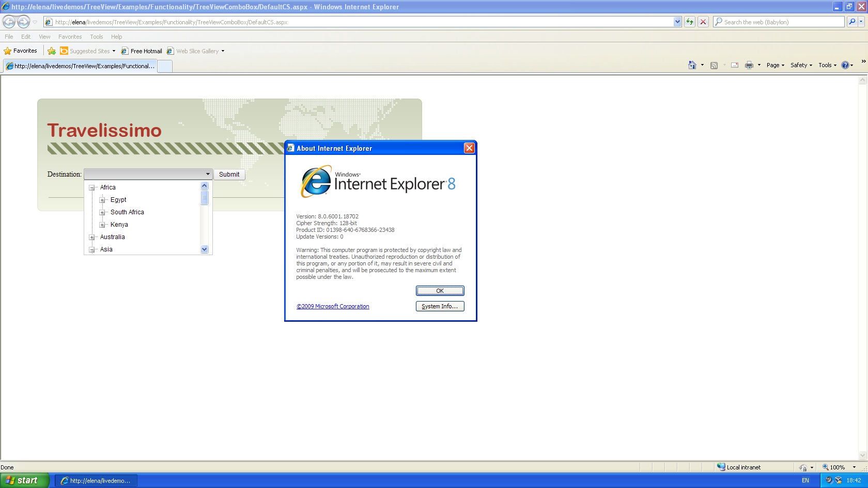Open the Favorites star button

click(x=21, y=51)
